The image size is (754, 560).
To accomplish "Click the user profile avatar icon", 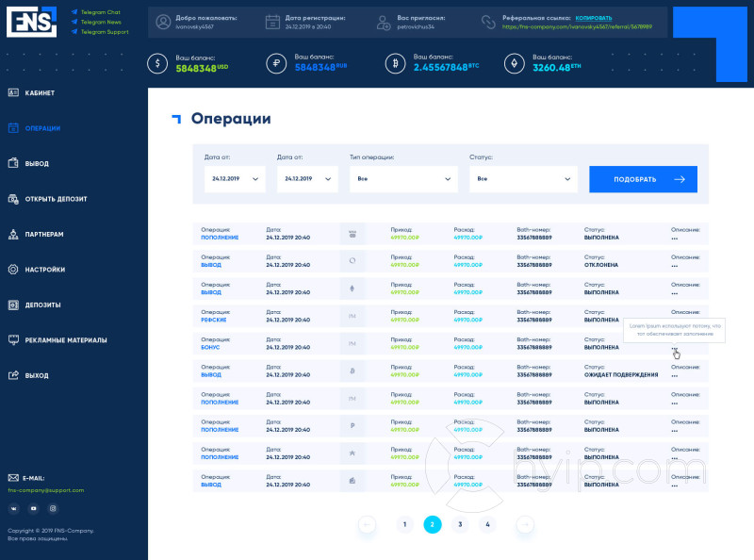I will (x=163, y=22).
